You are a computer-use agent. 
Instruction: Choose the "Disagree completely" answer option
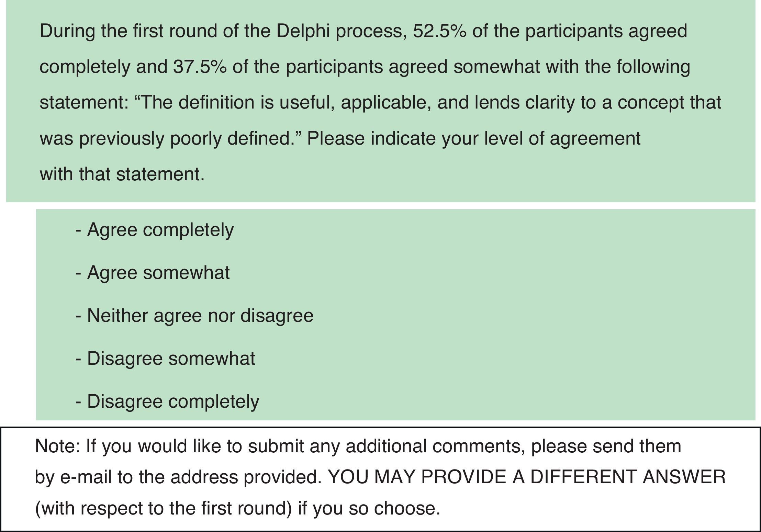pyautogui.click(x=173, y=401)
